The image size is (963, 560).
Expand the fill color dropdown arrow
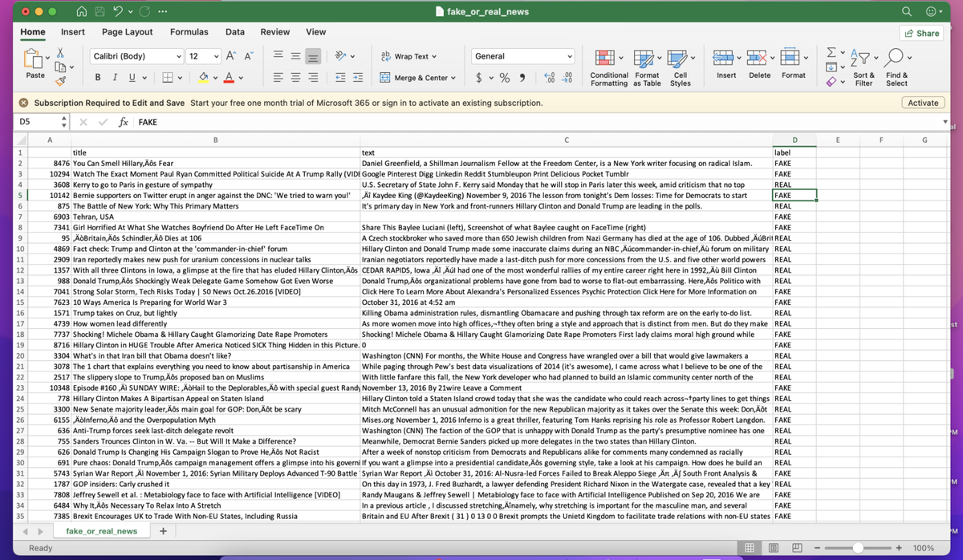pyautogui.click(x=216, y=78)
